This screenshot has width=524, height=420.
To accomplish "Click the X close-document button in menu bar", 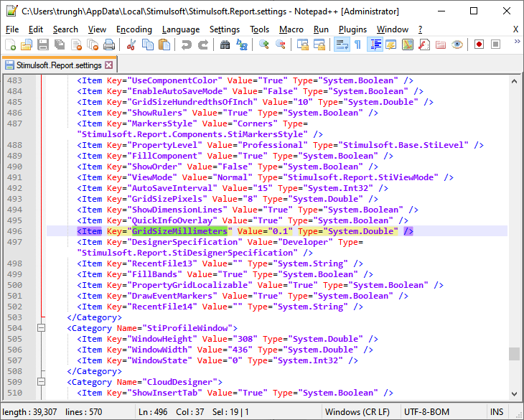I will click(515, 29).
